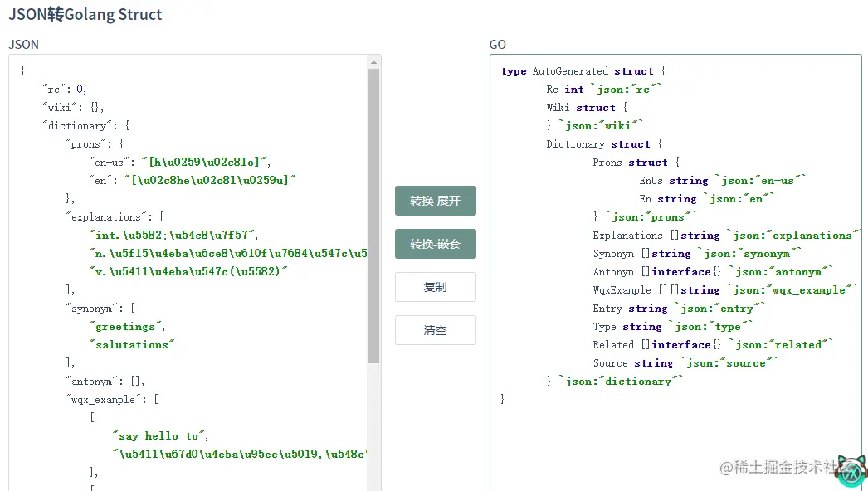Click the "\u5411\u67d0\u4eba" string line
The image size is (868, 491).
240,455
